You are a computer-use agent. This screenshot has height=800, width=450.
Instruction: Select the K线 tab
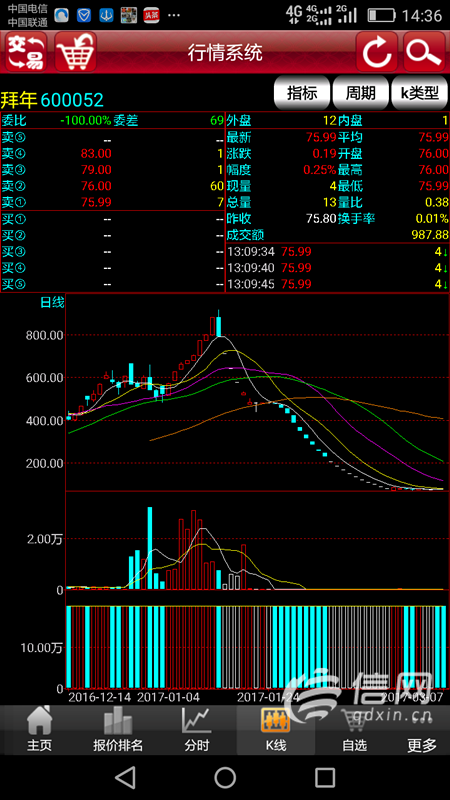pyautogui.click(x=276, y=730)
